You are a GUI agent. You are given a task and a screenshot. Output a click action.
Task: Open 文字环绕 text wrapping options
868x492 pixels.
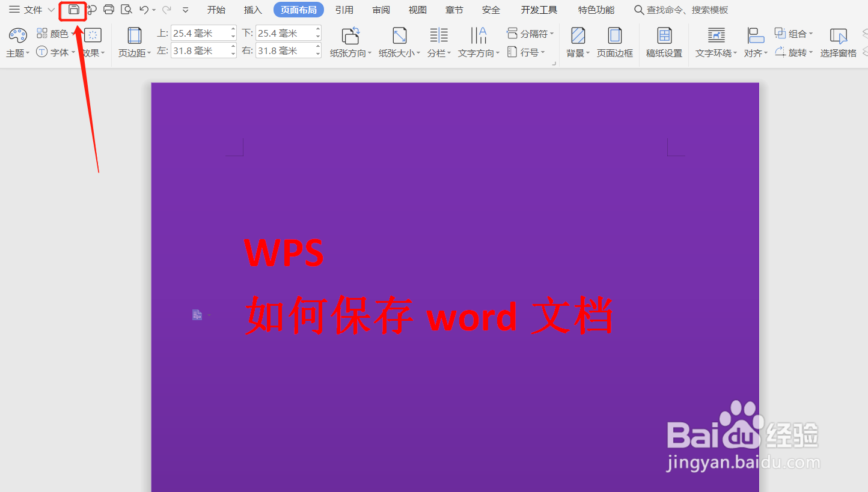click(x=717, y=42)
